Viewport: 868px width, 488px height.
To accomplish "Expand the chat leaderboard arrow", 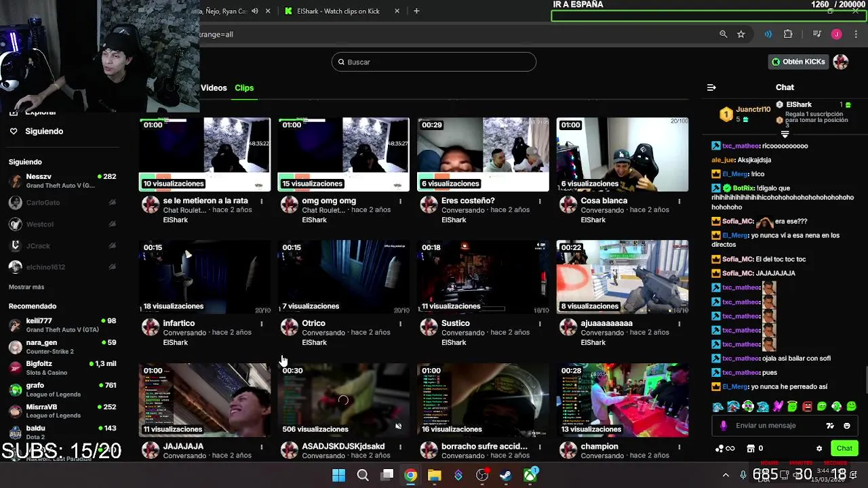I will click(785, 134).
